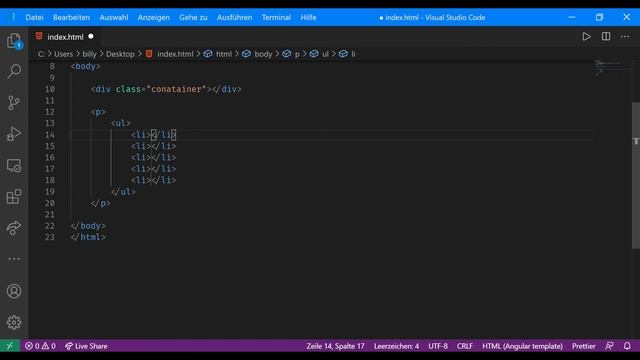Click the opening ul tag on line 13

click(x=121, y=123)
